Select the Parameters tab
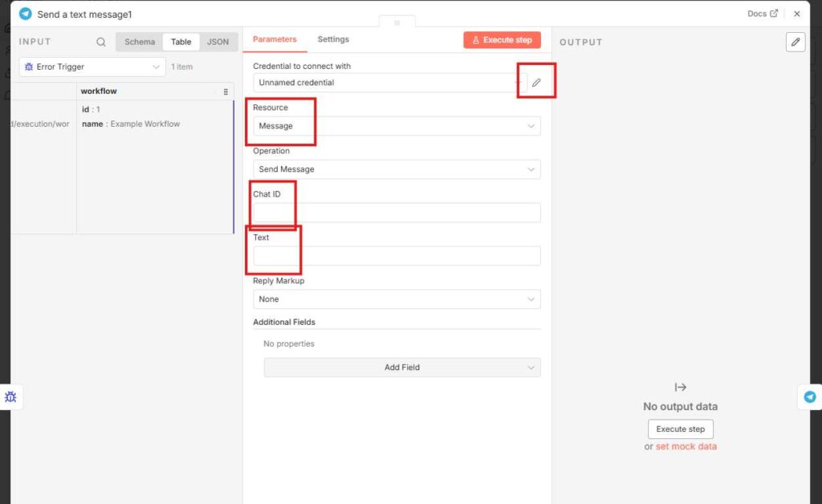The height and width of the screenshot is (504, 822). coord(275,39)
